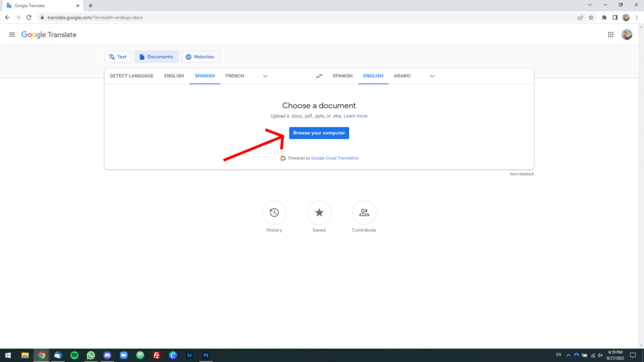Click the Send feedback link
This screenshot has height=362, width=644.
[x=521, y=174]
